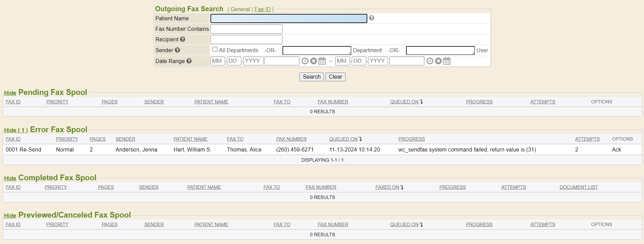The width and height of the screenshot is (644, 244).
Task: Hide the Completed Fax Spool section
Action: coord(10,178)
